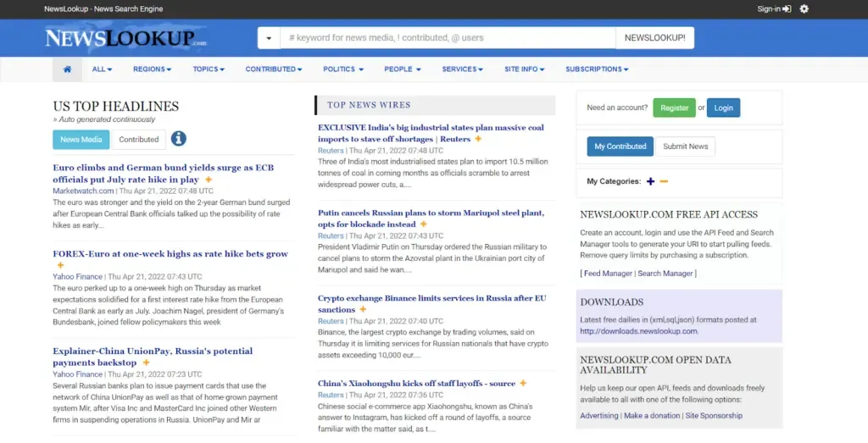Open the EXCLUSIVE India's coal imports headline
This screenshot has height=443, width=868.
(431, 133)
